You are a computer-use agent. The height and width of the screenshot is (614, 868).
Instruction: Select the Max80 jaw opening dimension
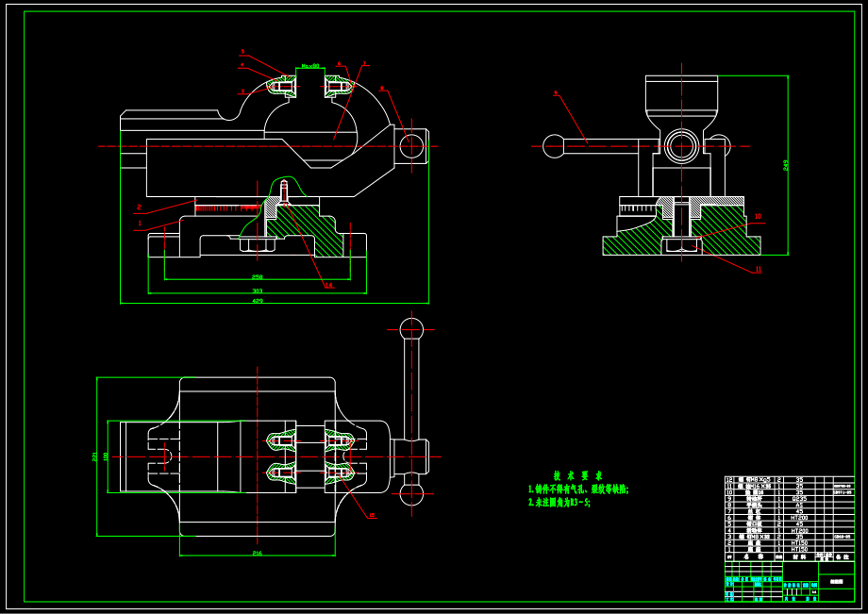tap(310, 66)
